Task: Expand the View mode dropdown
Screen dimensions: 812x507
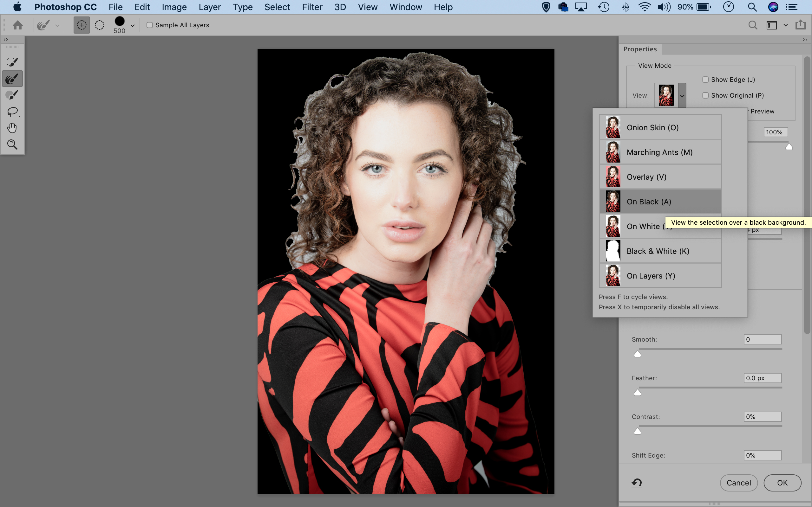Action: 681,95
